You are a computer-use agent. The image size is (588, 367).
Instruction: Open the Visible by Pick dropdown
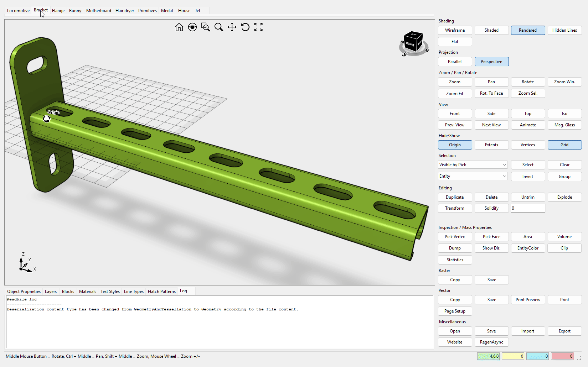pos(473,165)
